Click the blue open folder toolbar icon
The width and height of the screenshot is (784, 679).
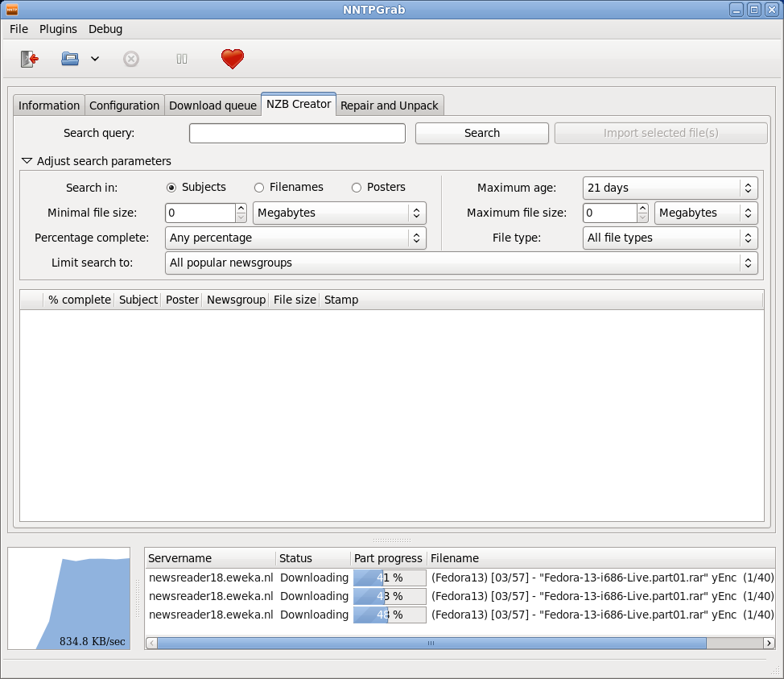pos(70,59)
